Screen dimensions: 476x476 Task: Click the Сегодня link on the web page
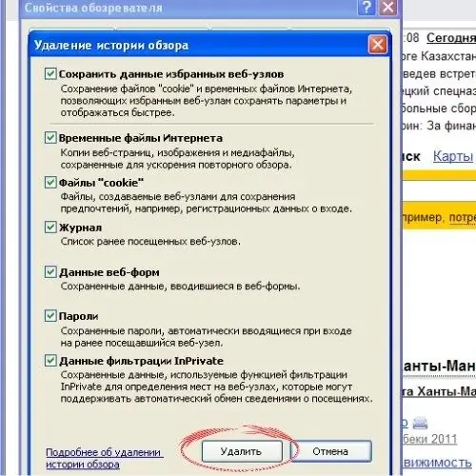[451, 38]
